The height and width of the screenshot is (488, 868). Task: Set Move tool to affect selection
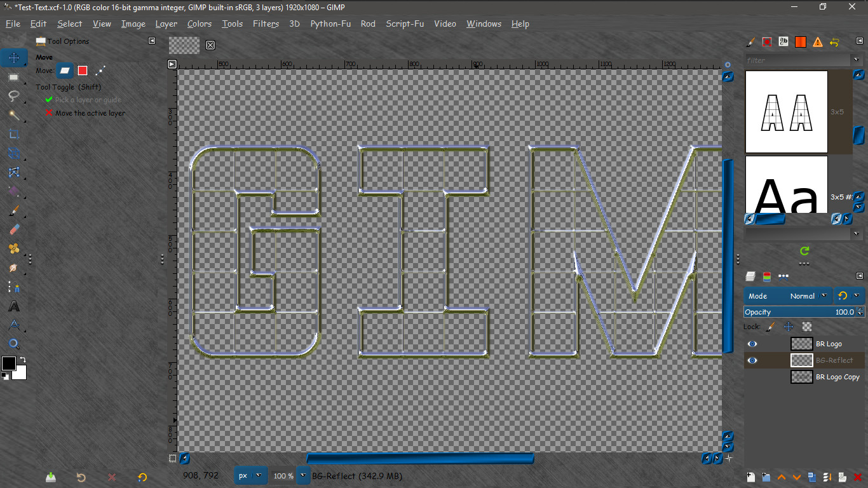(83, 71)
